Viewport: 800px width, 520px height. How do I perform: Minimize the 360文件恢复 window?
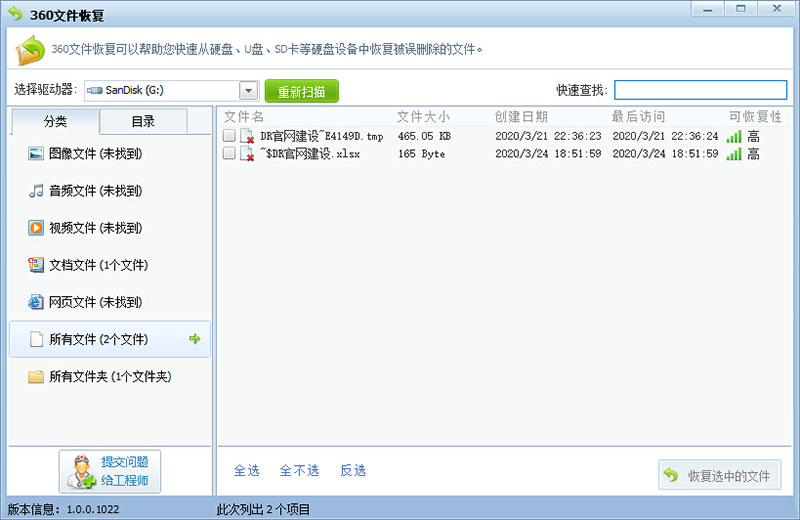(708, 9)
